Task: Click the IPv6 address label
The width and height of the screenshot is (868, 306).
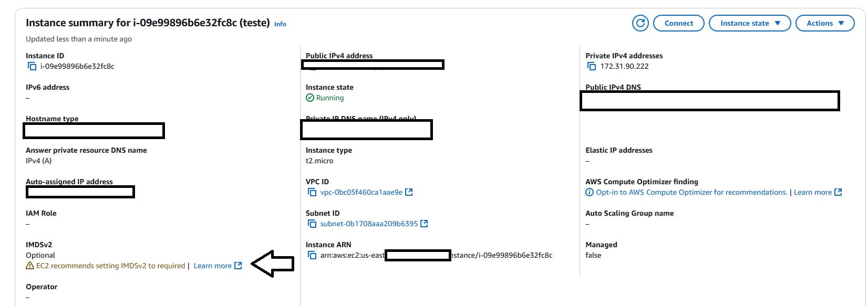Action: pos(47,87)
